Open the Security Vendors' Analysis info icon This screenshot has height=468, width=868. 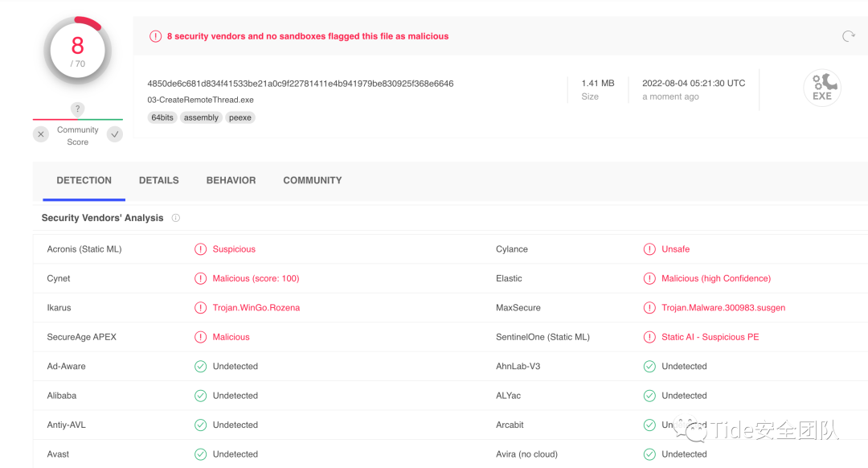pyautogui.click(x=175, y=218)
